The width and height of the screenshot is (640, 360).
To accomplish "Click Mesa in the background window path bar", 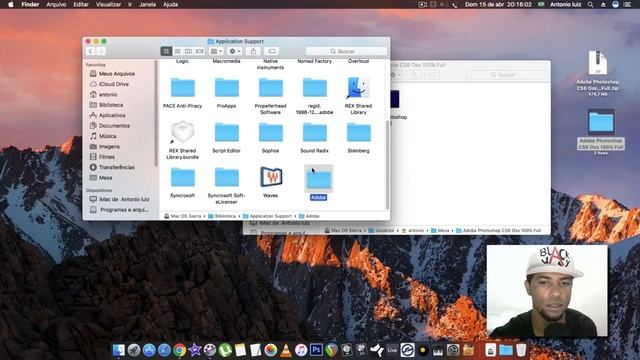I will point(440,231).
